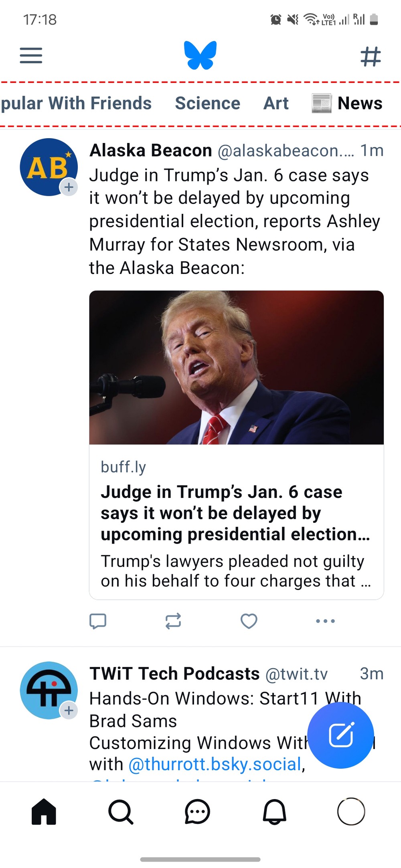Like the Alaska Beacon post
The image size is (401, 868).
point(249,621)
